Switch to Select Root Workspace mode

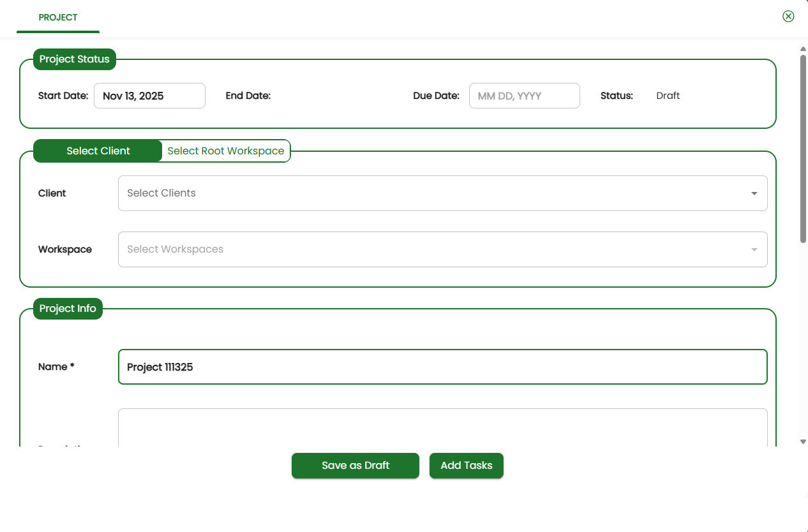point(226,151)
